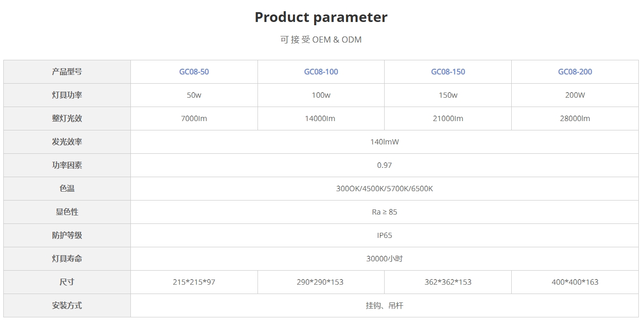Click the GC08-50 model link

pyautogui.click(x=194, y=72)
